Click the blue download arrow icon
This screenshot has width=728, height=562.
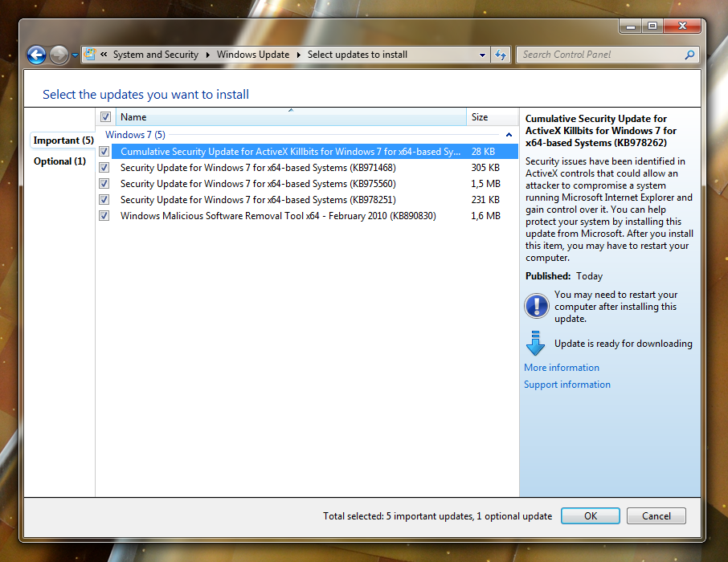click(535, 343)
